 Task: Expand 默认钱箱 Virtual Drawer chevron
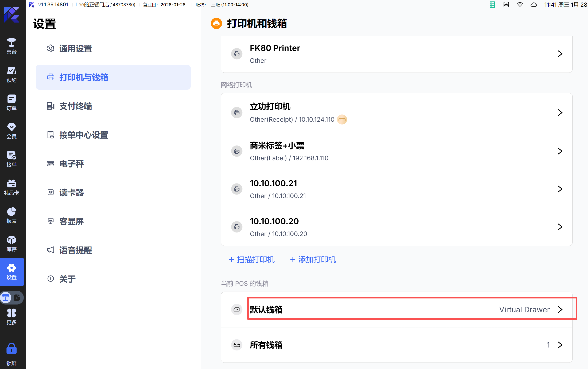(x=560, y=310)
